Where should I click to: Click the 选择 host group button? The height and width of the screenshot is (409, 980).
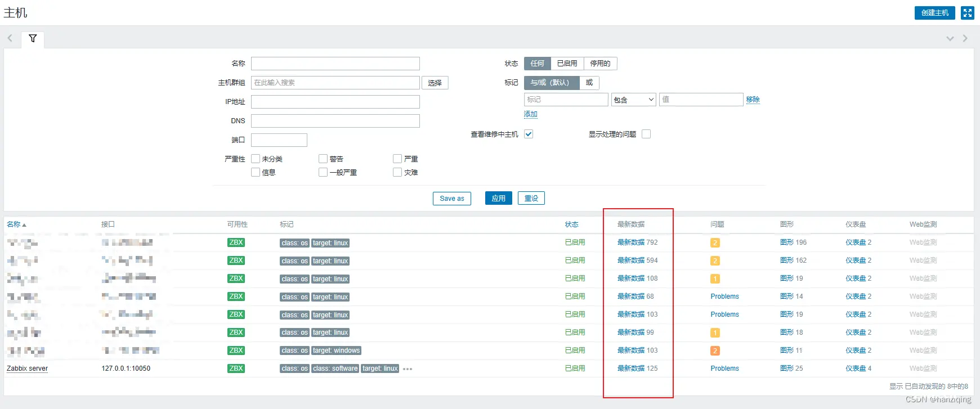tap(435, 83)
